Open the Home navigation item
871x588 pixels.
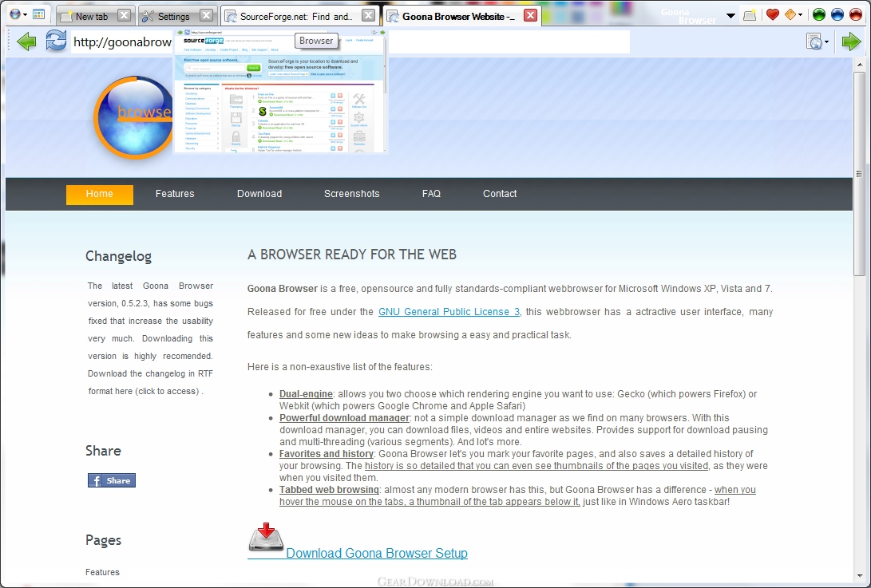[x=100, y=194]
